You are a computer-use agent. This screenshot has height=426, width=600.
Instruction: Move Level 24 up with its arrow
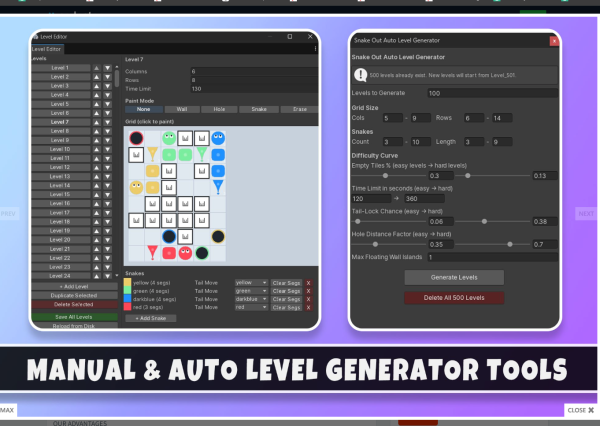pos(97,276)
